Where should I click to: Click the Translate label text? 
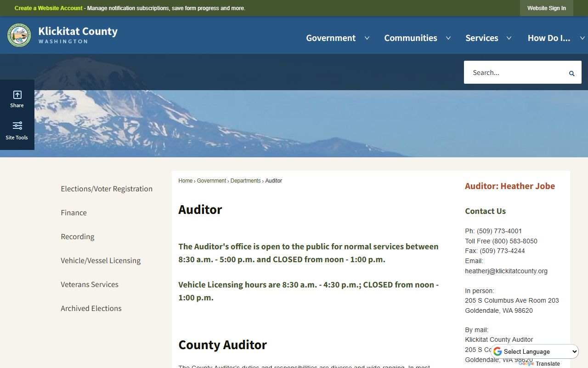tap(548, 364)
